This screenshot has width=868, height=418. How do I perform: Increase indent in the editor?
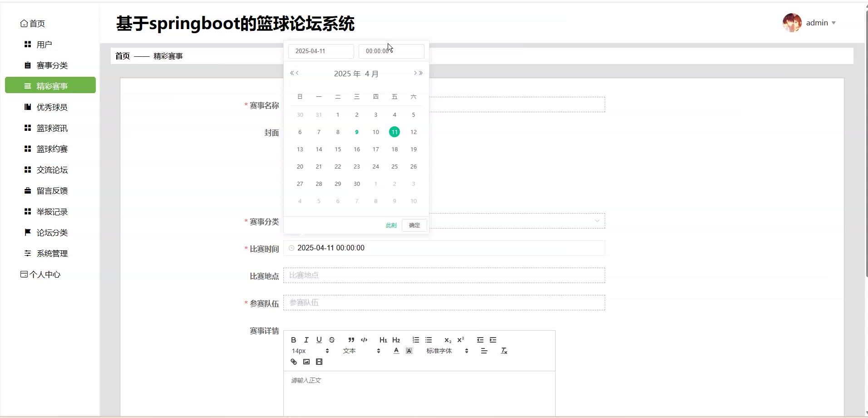coord(493,340)
